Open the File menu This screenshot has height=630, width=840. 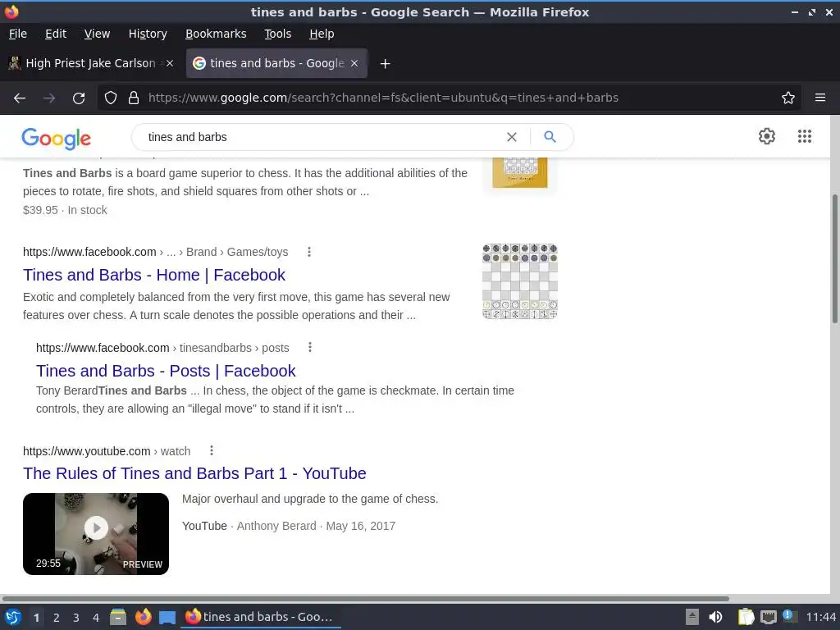point(18,34)
